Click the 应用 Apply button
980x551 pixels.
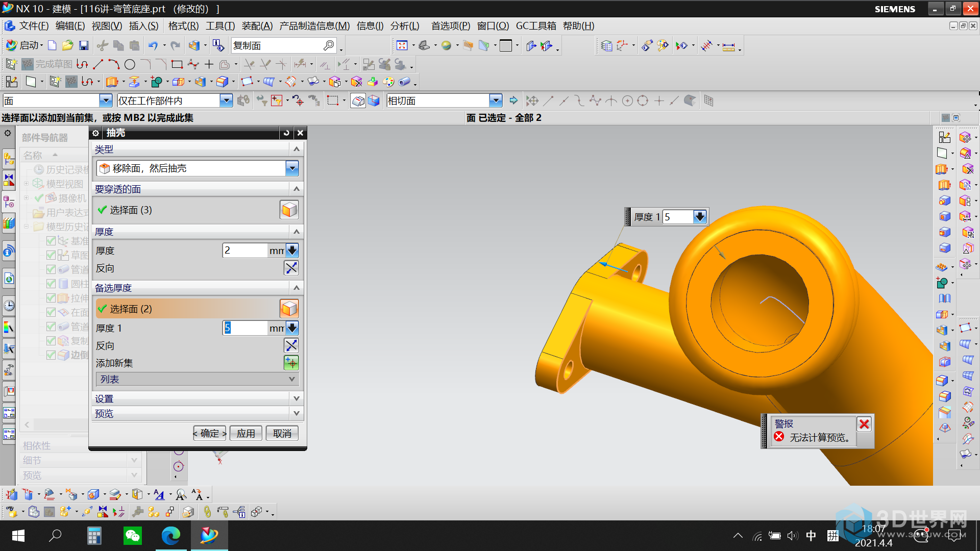[x=246, y=433]
